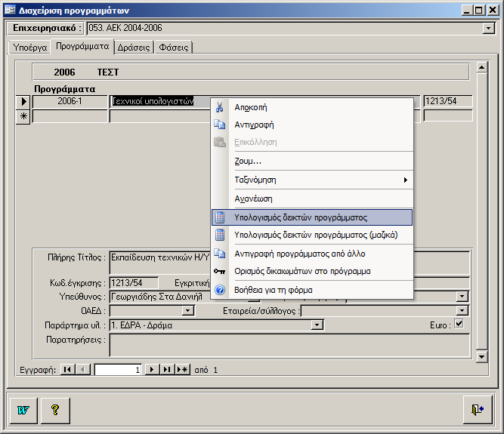Click the key icon for Ορισμός δικαιωμάτων
504x434 pixels.
(x=220, y=271)
